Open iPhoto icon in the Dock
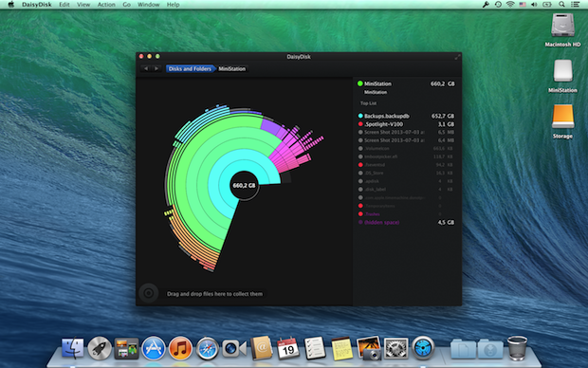Screen dimensions: 588x368 point(369,348)
